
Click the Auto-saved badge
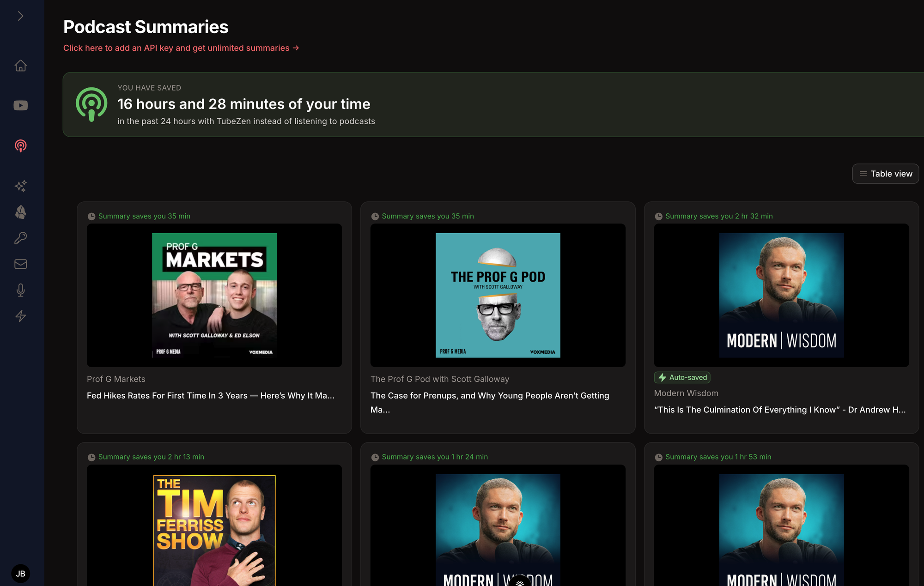point(682,377)
